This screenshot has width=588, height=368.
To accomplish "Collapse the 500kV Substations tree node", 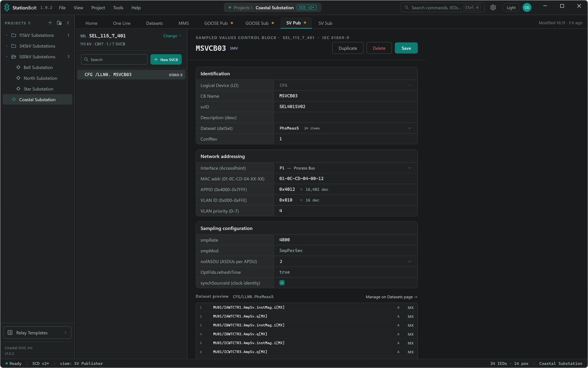I will point(7,57).
